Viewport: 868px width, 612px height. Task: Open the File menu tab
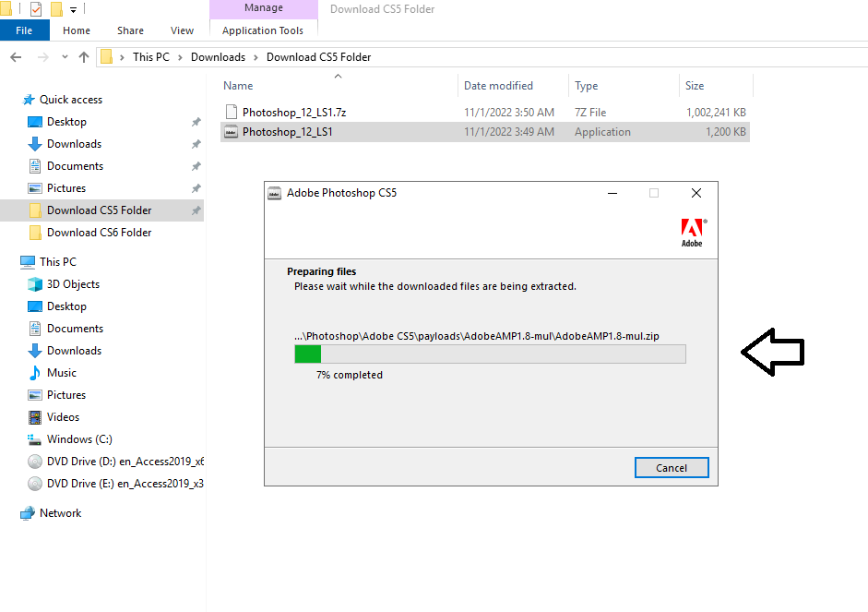click(24, 30)
